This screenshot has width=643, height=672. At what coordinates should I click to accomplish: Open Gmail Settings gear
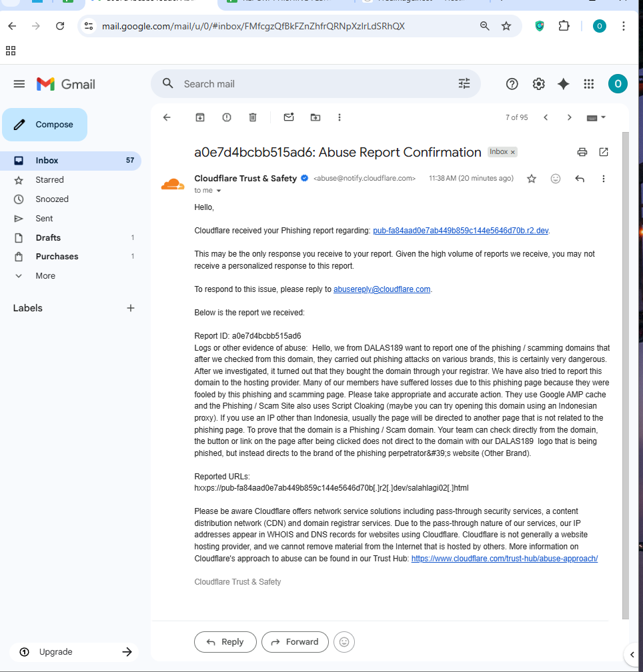538,84
